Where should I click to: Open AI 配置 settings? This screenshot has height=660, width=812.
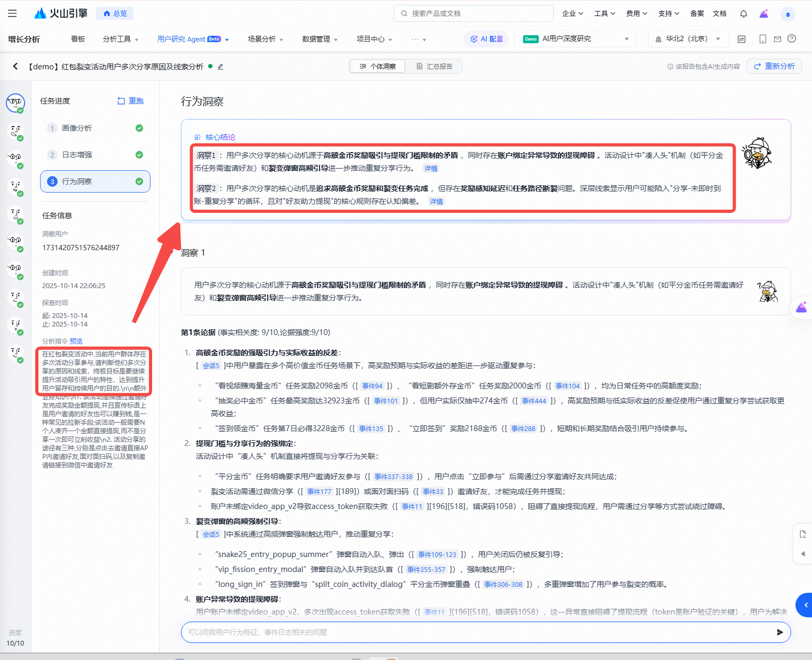(486, 39)
